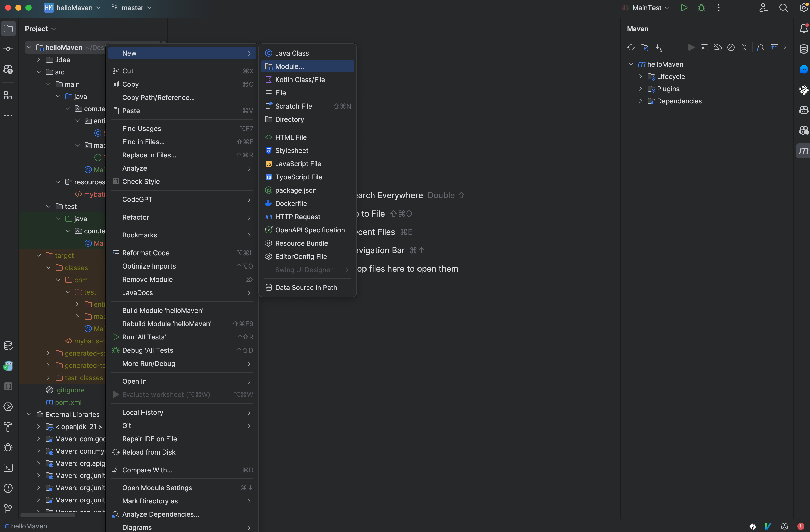Open the notifications bell
810x532 pixels.
pos(804,29)
